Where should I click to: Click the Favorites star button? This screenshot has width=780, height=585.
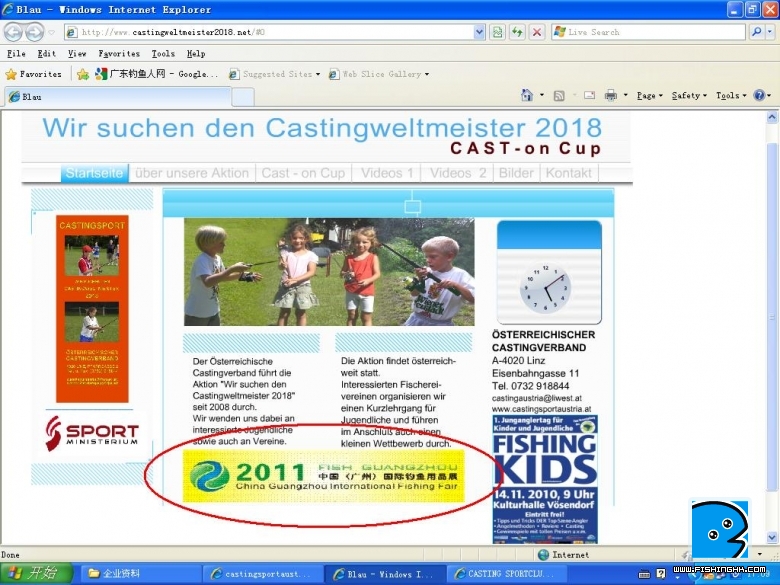pos(33,74)
